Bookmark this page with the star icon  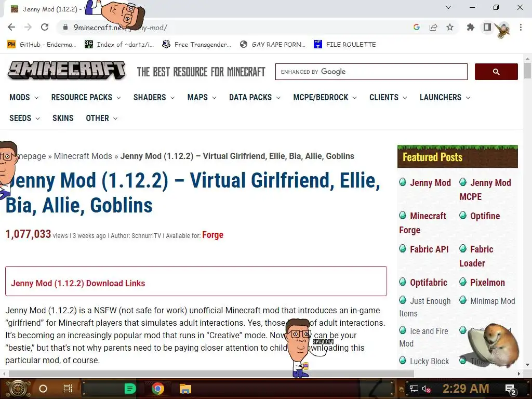450,27
